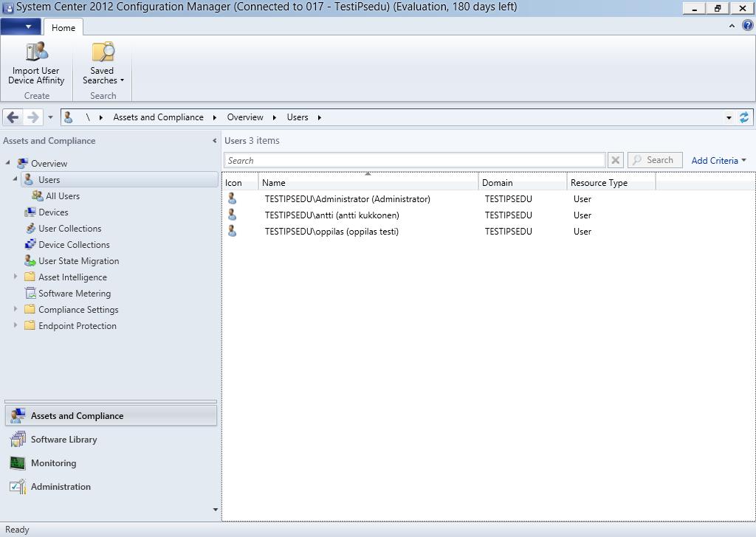756x537 pixels.
Task: Click the Resource Type cell in antti row
Action: point(583,215)
